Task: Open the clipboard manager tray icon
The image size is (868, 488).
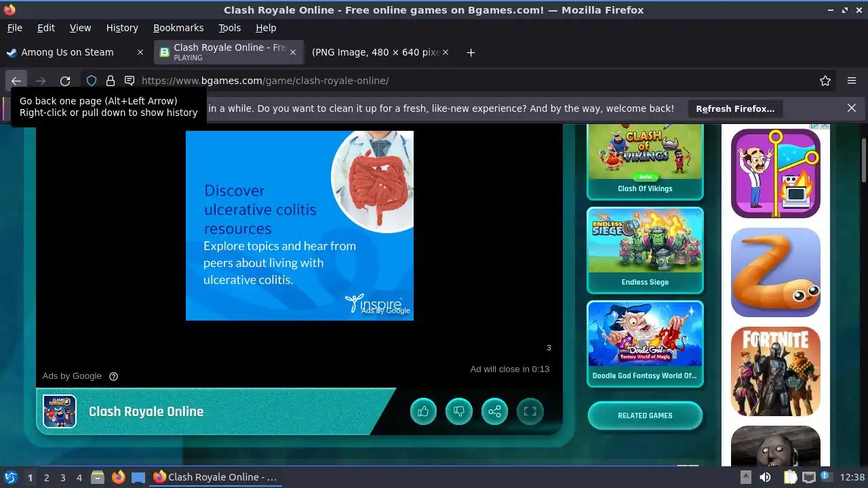Action: [x=790, y=477]
